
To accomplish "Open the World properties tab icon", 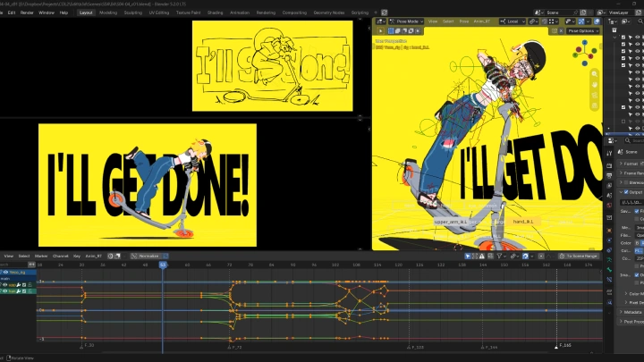I will pyautogui.click(x=609, y=206).
